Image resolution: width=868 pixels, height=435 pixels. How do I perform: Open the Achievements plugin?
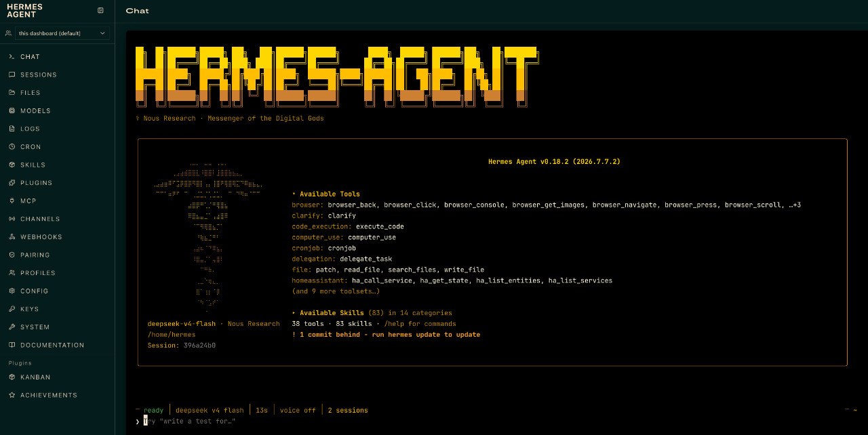pos(58,395)
